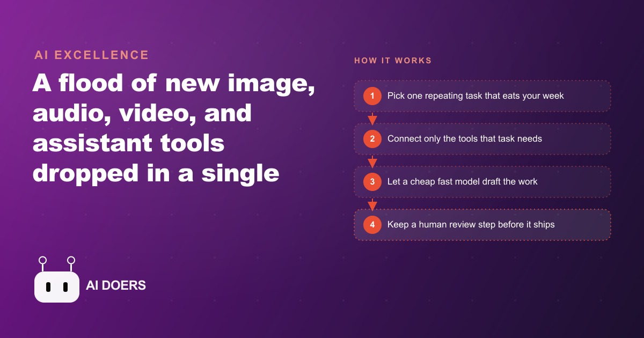The width and height of the screenshot is (644, 338).
Task: Click the headline starting "A flood of new image"
Action: (174, 128)
